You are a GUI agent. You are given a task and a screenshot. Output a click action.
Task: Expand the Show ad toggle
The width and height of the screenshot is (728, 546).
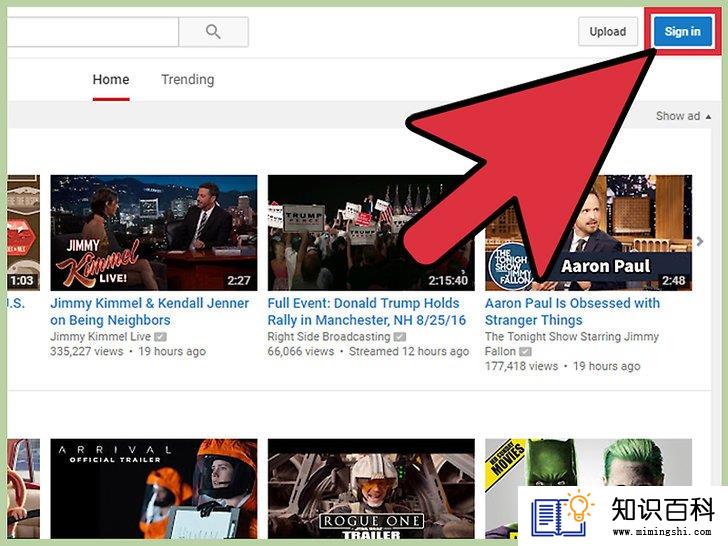point(683,116)
